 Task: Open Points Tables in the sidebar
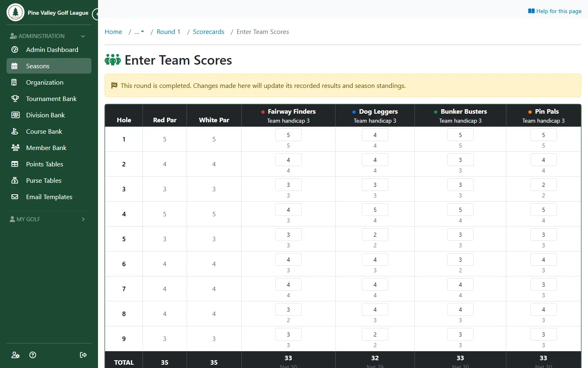click(x=49, y=164)
